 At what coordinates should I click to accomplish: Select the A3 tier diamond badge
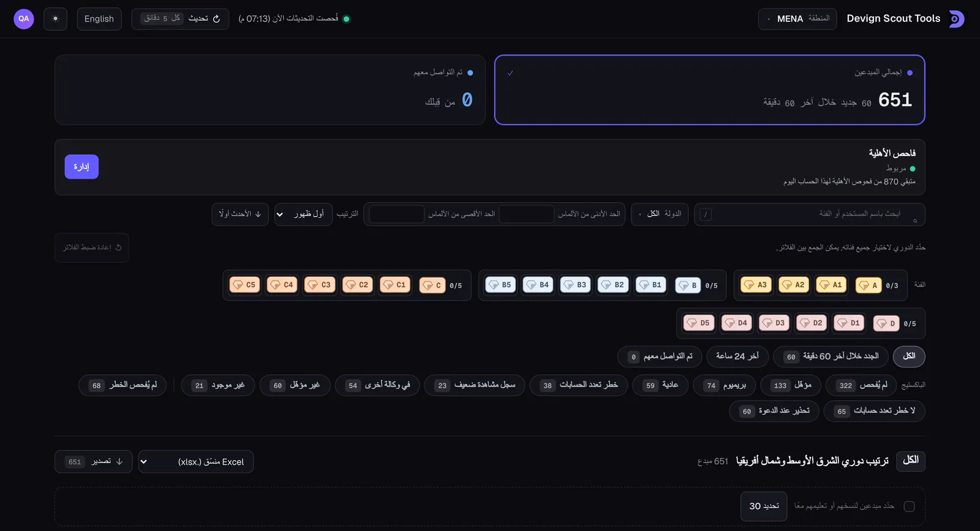756,285
